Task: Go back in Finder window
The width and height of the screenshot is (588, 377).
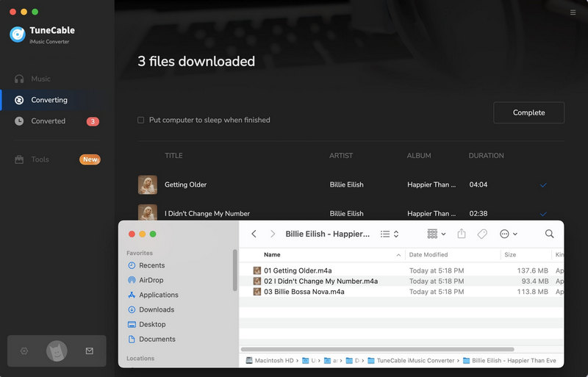Action: pyautogui.click(x=254, y=234)
